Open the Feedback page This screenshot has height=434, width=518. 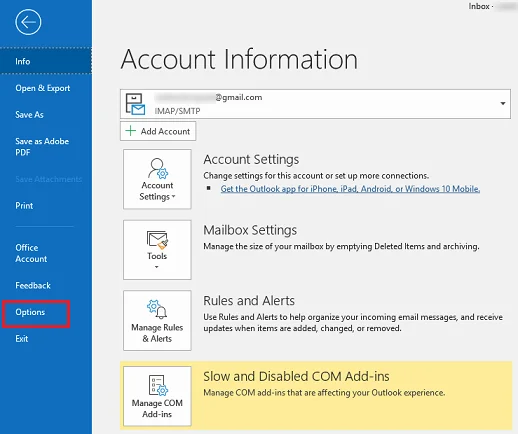click(33, 285)
